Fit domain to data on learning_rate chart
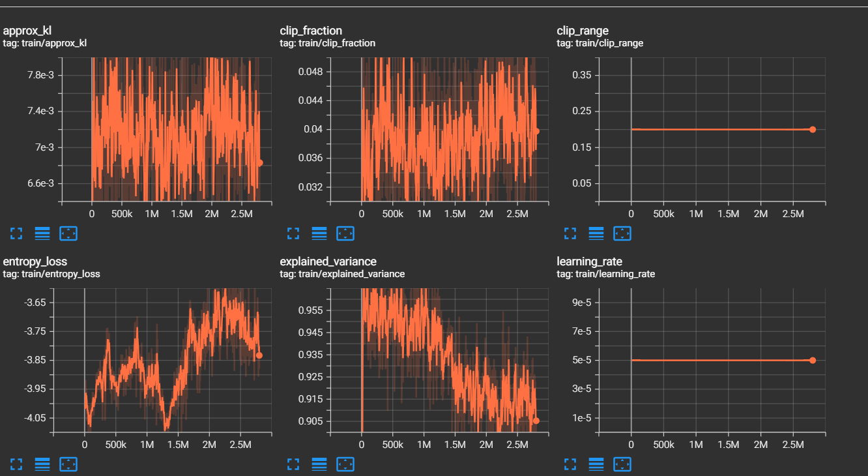 coord(623,464)
